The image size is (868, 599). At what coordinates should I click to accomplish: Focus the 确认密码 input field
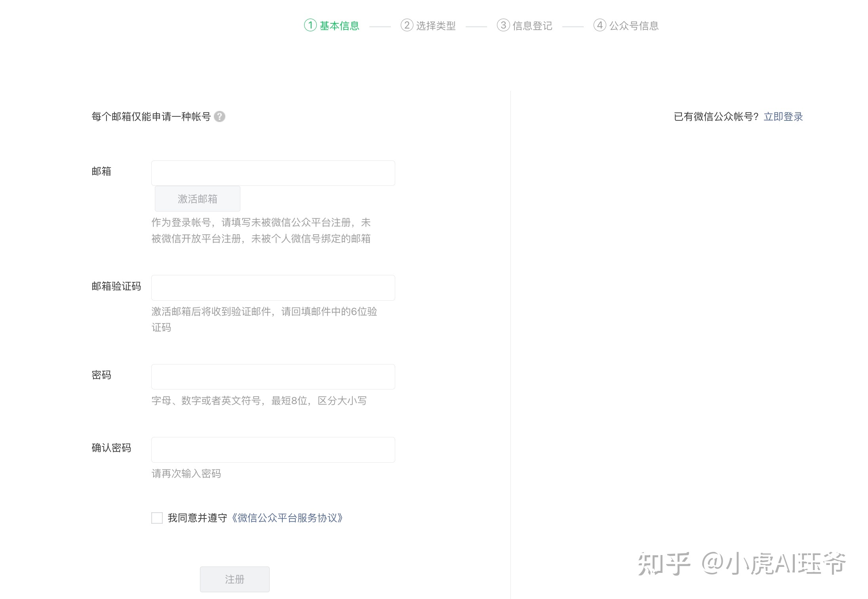pyautogui.click(x=273, y=450)
